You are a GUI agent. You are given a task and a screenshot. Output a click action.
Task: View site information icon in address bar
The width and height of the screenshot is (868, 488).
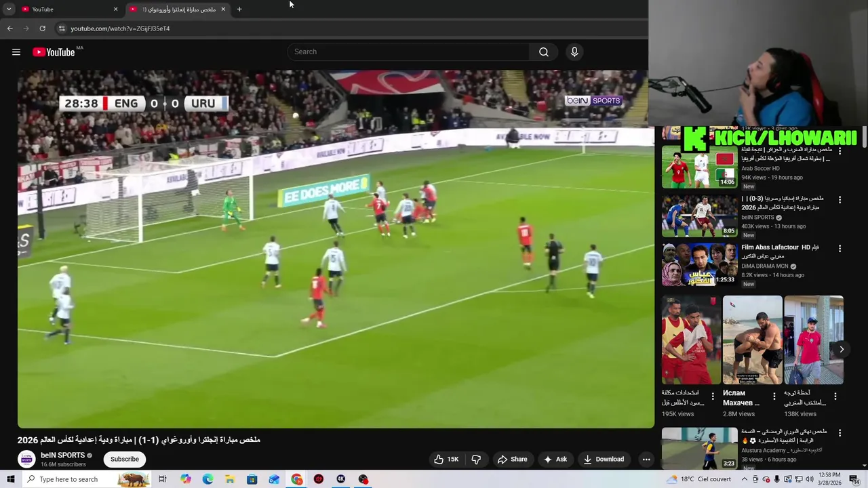(x=61, y=28)
